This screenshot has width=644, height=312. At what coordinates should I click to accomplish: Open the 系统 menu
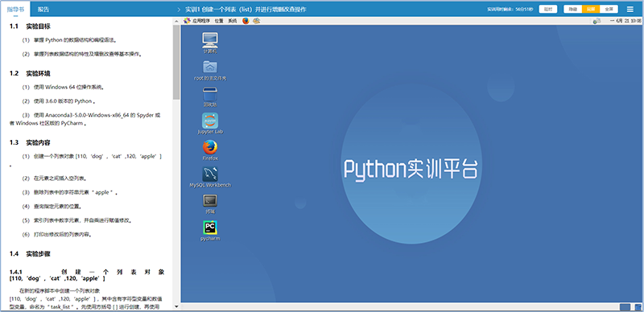[x=233, y=21]
